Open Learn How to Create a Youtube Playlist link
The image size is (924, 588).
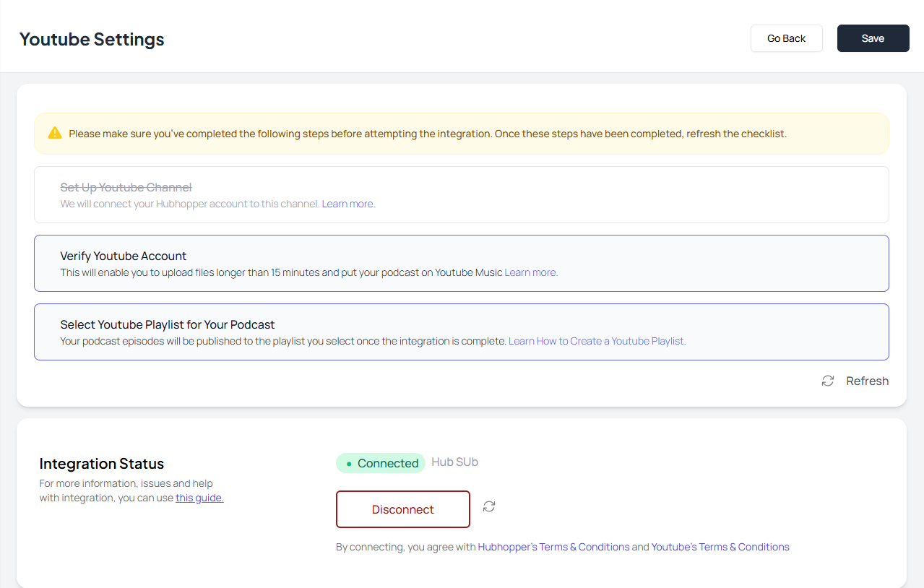(597, 341)
